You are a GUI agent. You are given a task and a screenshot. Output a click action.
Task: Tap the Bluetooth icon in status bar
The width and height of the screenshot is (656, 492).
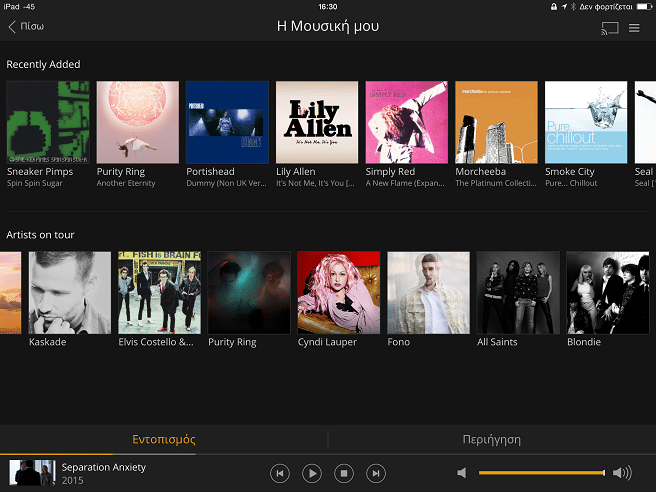click(x=573, y=7)
